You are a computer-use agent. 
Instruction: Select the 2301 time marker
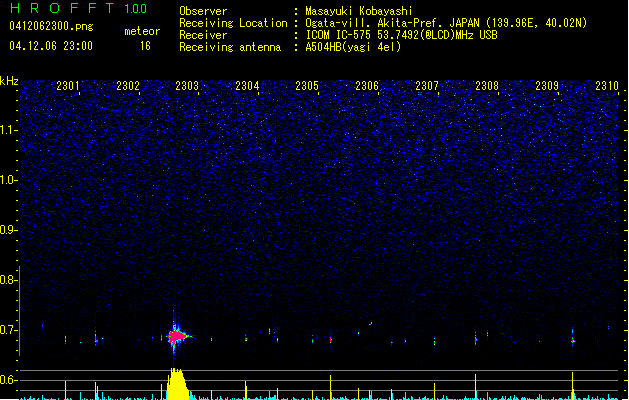coord(68,87)
